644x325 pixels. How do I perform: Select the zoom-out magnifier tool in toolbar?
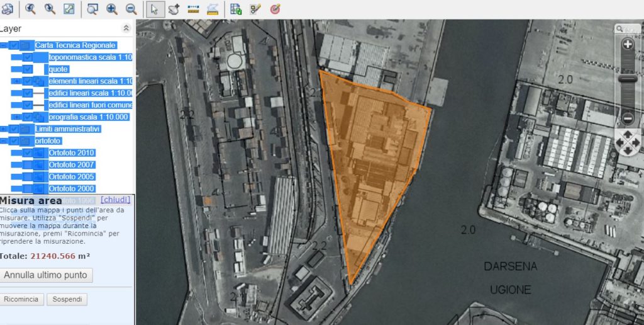[131, 9]
